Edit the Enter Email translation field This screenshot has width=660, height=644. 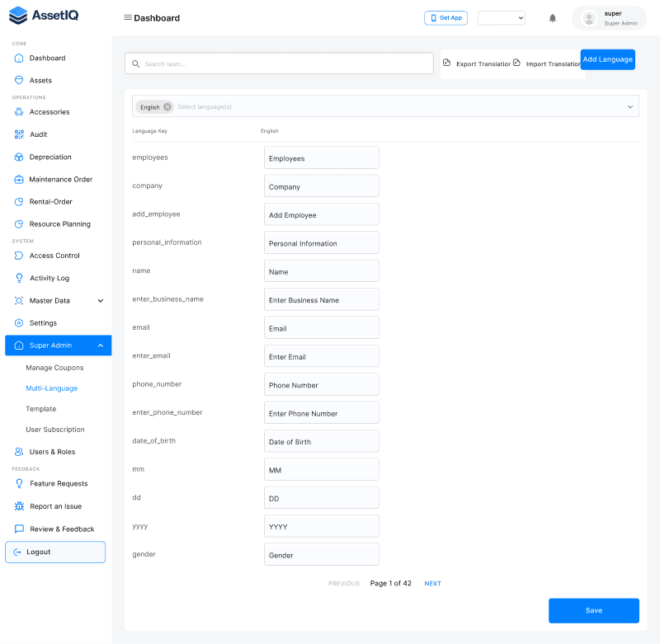coord(321,356)
